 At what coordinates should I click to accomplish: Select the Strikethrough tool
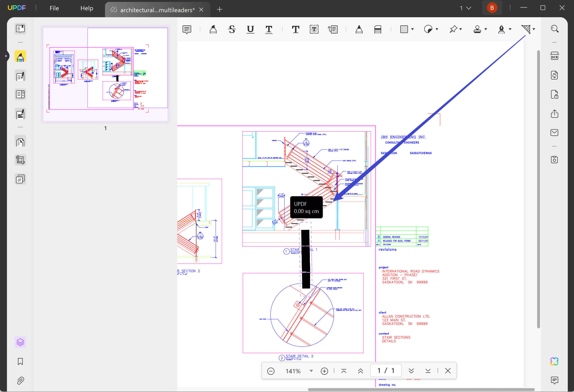pos(232,29)
